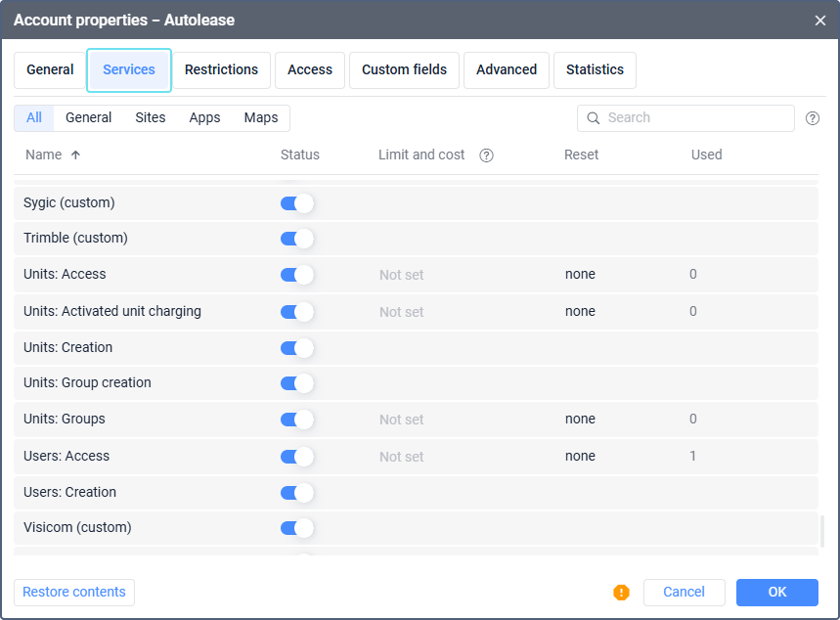
Task: Close the Account properties dialog
Action: (x=819, y=21)
